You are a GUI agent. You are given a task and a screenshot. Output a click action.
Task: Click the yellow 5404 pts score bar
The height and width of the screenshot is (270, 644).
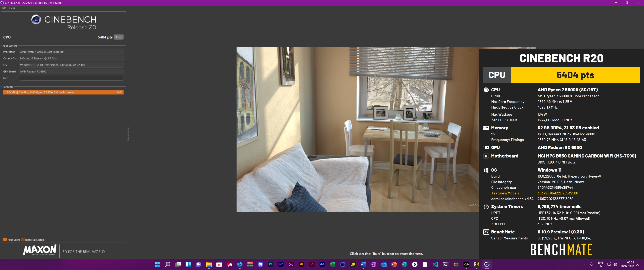[x=575, y=75]
